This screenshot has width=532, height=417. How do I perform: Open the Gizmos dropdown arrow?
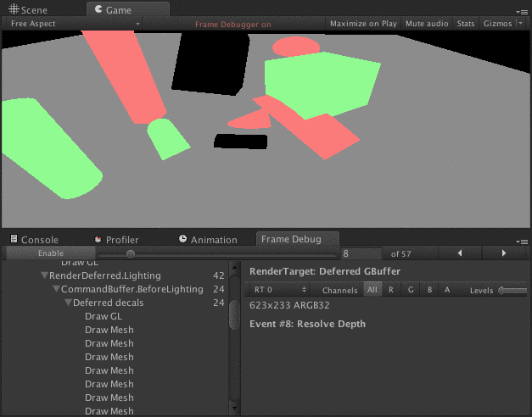click(x=521, y=24)
